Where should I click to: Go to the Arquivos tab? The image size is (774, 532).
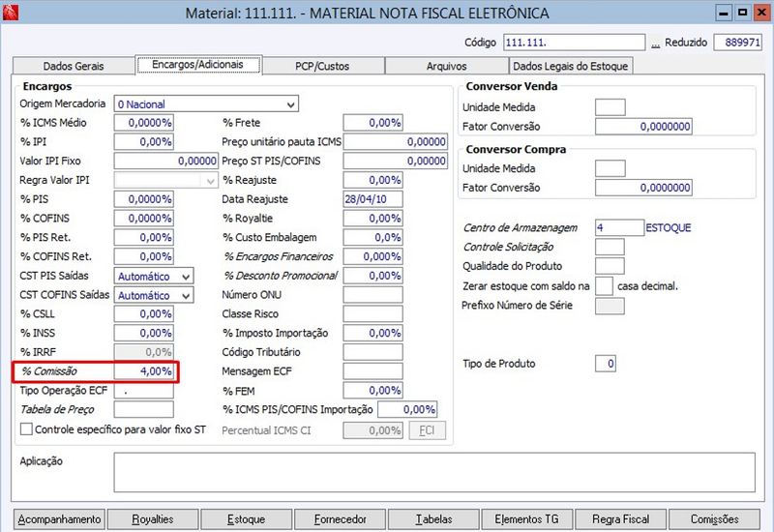point(447,66)
